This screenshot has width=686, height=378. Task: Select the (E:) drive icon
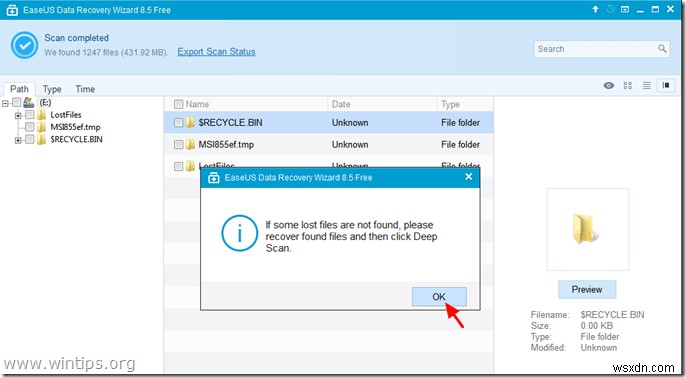pyautogui.click(x=28, y=102)
